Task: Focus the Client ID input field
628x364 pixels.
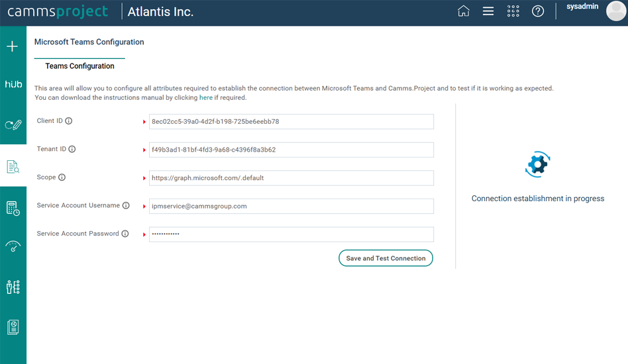Action: pos(291,122)
